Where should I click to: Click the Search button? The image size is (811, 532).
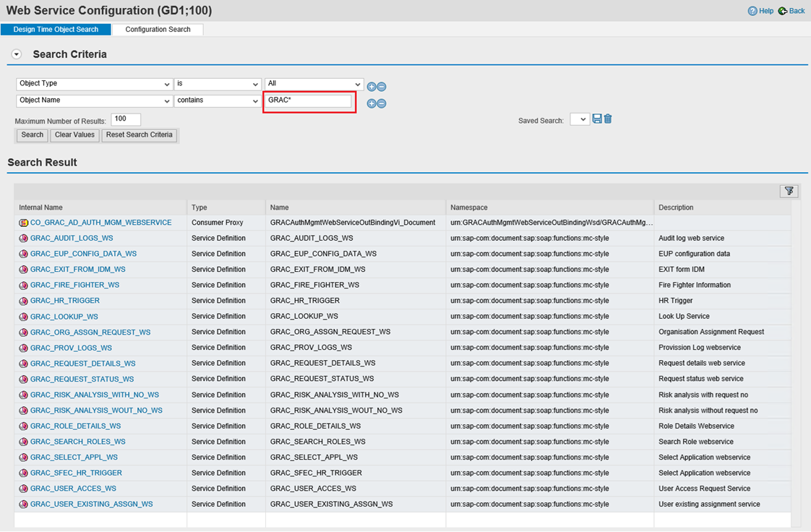pos(32,135)
